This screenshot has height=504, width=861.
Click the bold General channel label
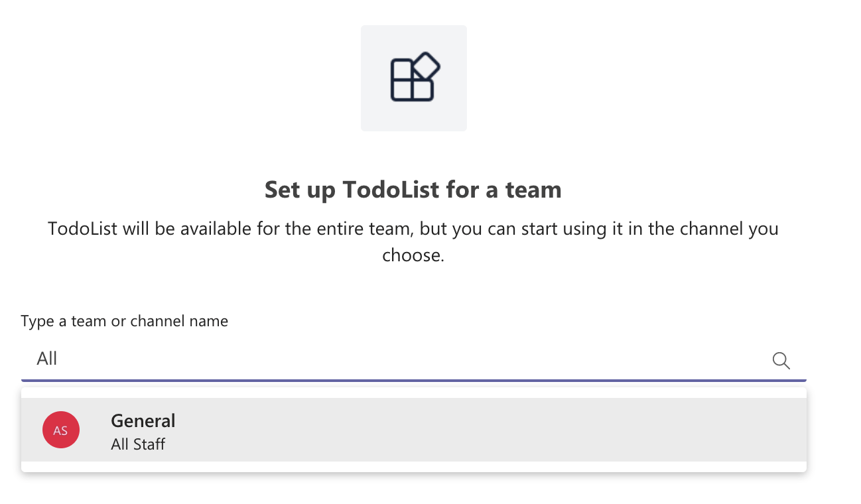pos(143,420)
